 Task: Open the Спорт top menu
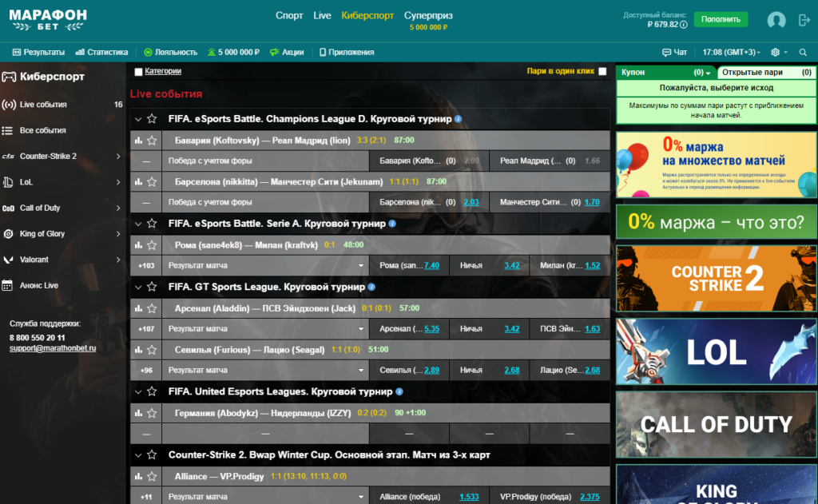pos(289,16)
